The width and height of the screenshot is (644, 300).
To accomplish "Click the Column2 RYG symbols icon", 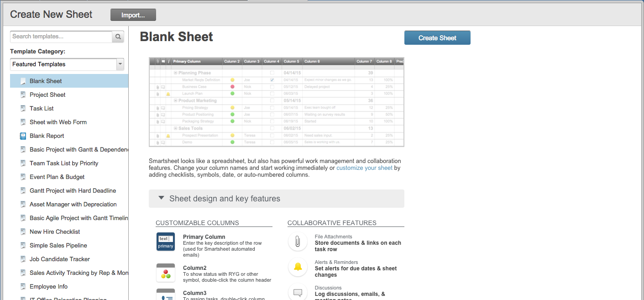I will coord(166,273).
